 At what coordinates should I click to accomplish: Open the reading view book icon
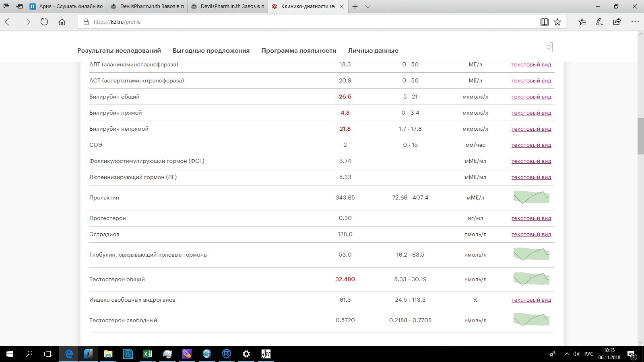pyautogui.click(x=544, y=22)
